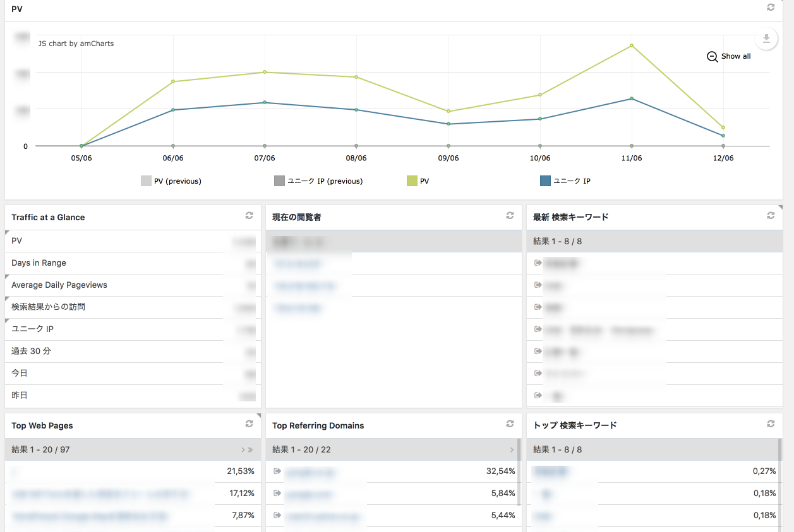Refresh the 最新 検索キーワード panel
The height and width of the screenshot is (532, 794).
click(771, 216)
